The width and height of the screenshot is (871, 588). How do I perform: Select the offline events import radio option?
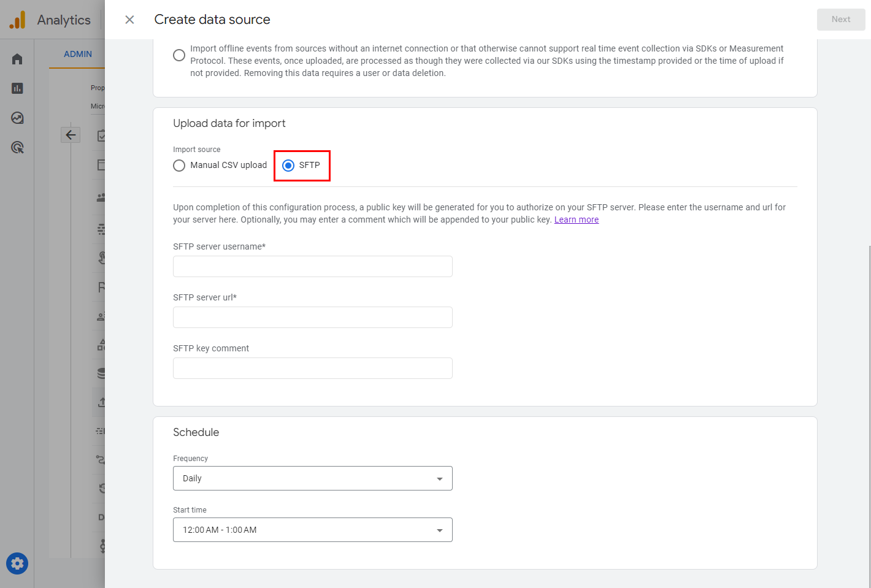tap(179, 55)
